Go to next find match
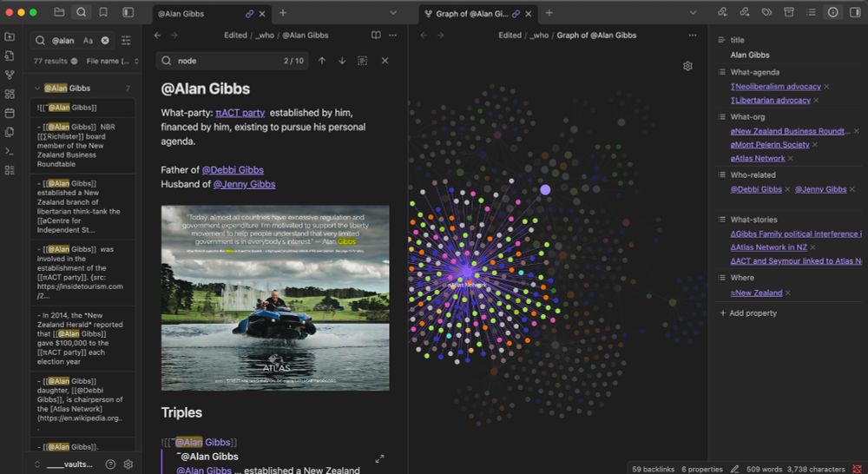868x474 pixels. 342,61
